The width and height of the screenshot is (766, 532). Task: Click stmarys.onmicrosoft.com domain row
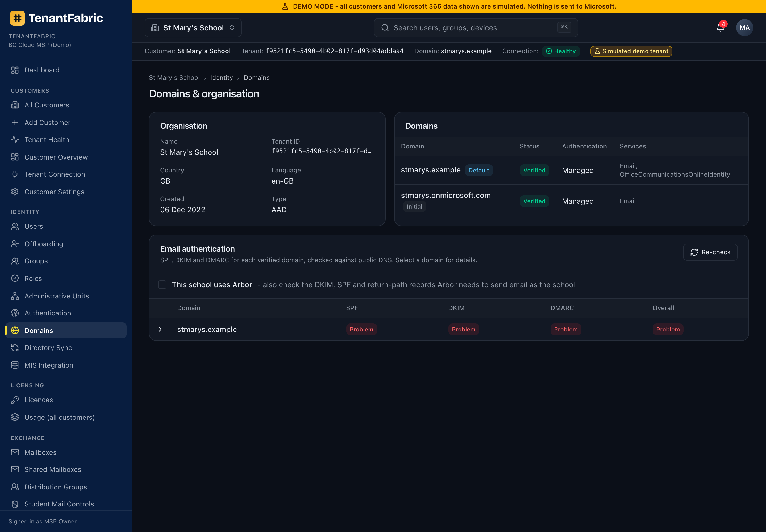tap(571, 201)
